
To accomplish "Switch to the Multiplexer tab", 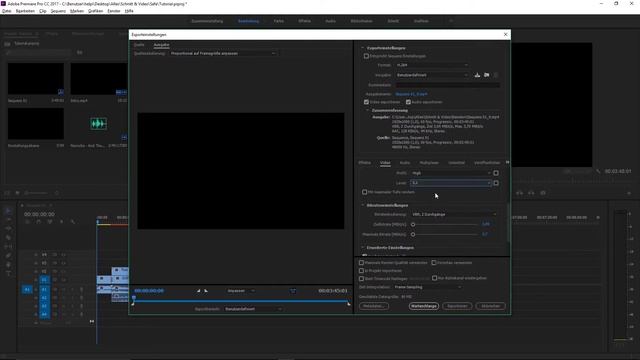I will [x=429, y=162].
